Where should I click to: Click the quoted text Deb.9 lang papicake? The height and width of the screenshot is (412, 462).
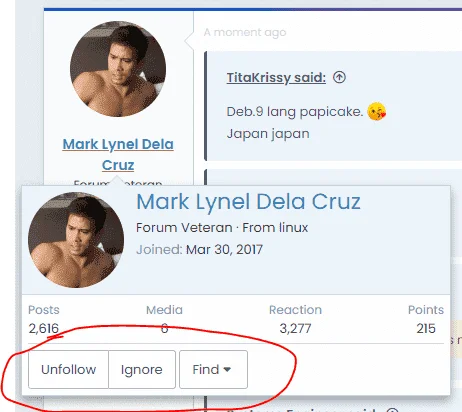pos(295,112)
